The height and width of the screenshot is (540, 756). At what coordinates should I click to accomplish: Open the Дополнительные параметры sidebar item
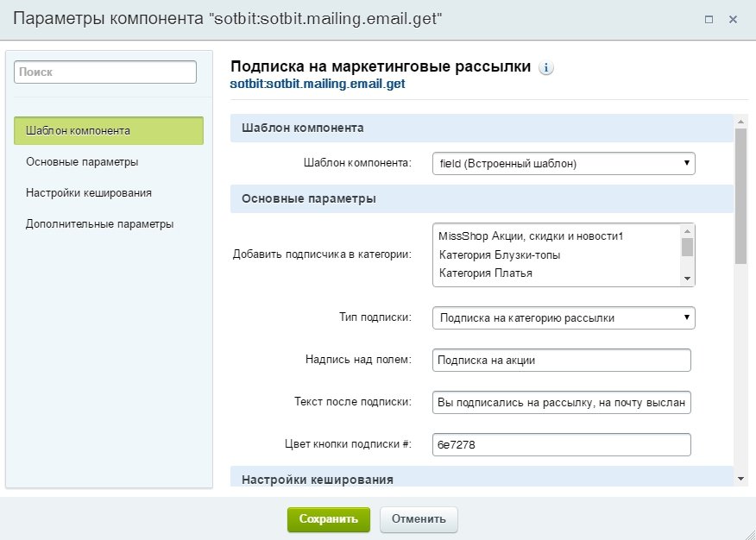point(99,224)
